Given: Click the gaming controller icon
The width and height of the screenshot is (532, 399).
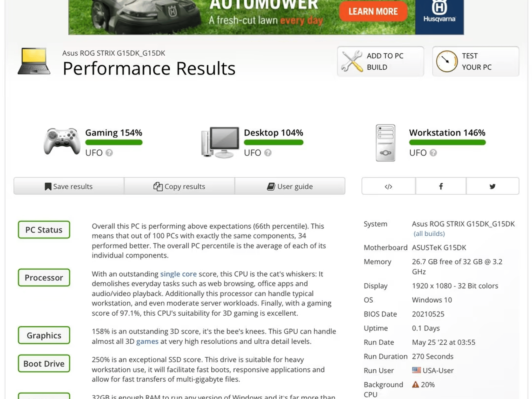Looking at the screenshot, I should (62, 142).
